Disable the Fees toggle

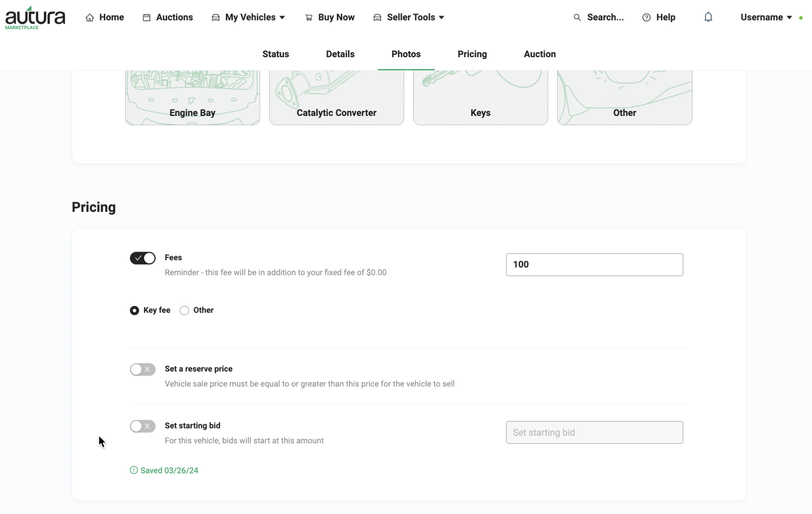143,258
